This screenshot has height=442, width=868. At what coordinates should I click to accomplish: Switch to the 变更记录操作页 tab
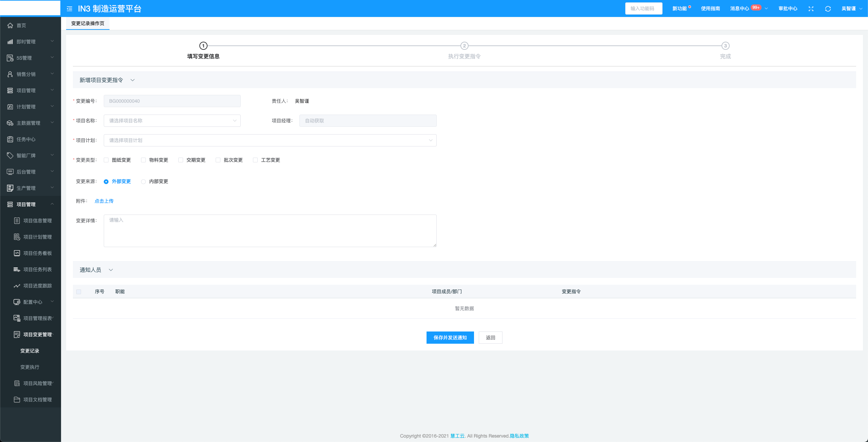[88, 23]
